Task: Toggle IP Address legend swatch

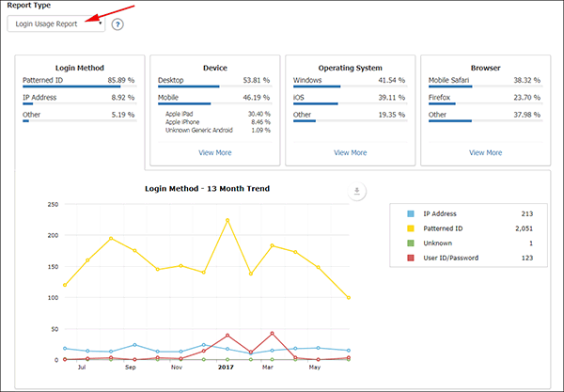Action: tap(411, 213)
